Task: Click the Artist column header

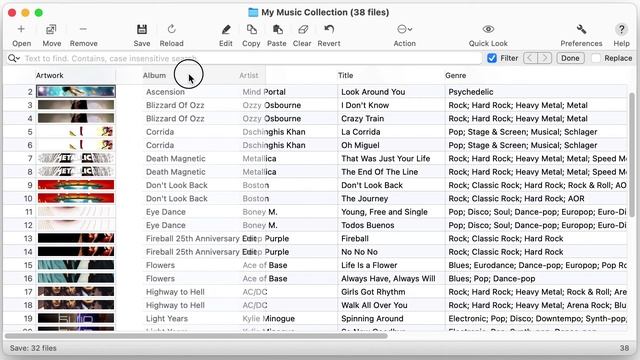Action: tap(249, 76)
